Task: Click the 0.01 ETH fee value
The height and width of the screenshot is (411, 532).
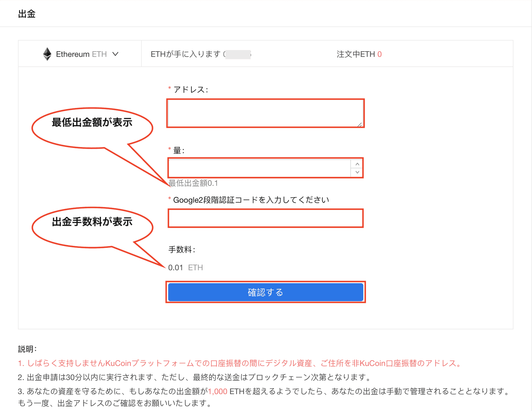Action: (x=185, y=267)
